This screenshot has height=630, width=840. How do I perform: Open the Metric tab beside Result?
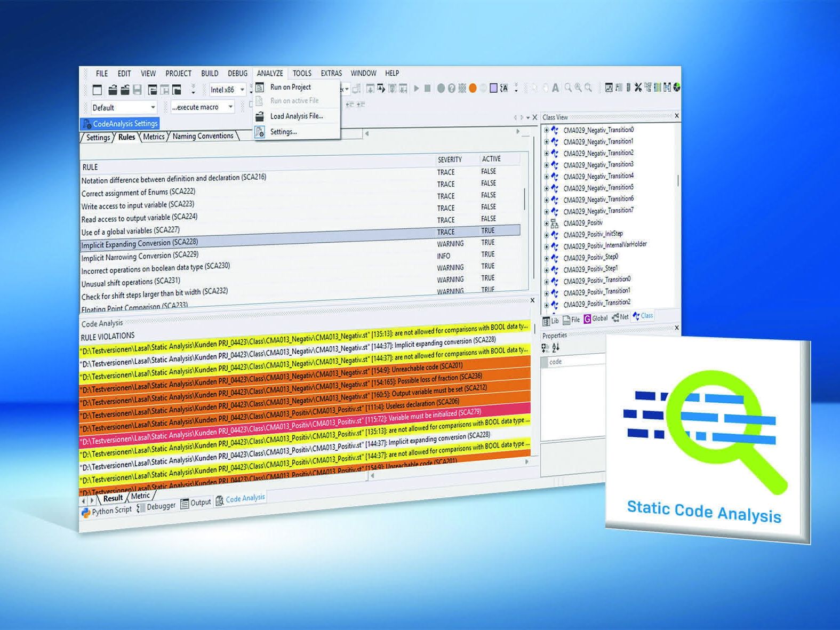[x=140, y=496]
